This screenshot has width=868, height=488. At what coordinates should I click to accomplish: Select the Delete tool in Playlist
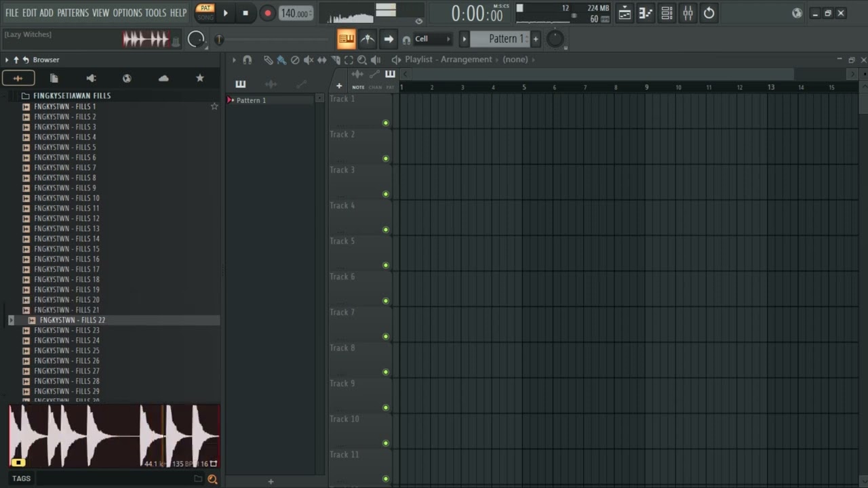[x=295, y=60]
